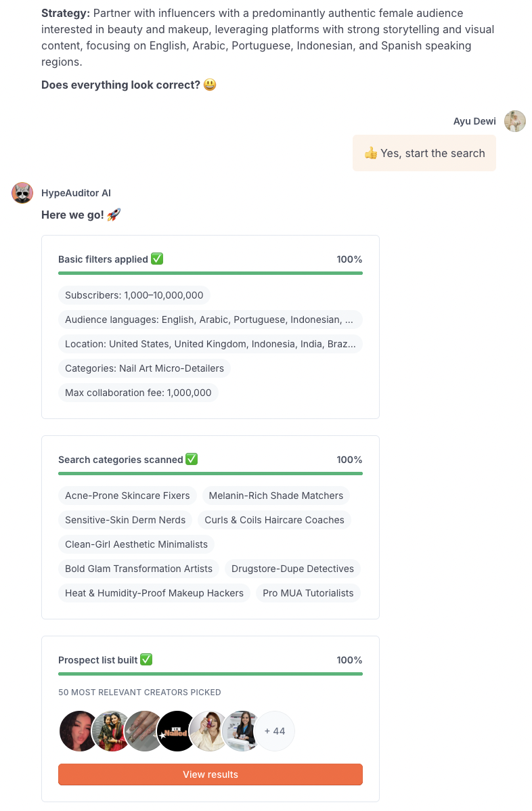Screen dimensions: 532x811
Task: Click the HypeAuditor AI raccoon avatar
Action: point(22,193)
